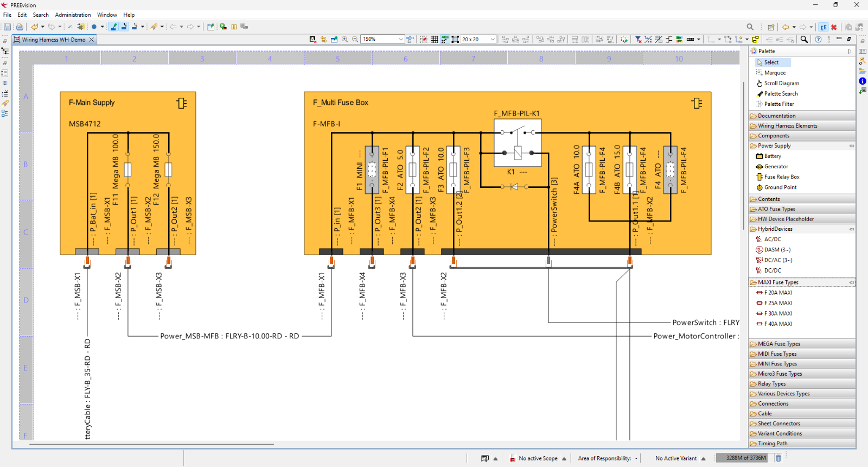The image size is (868, 467).
Task: Switch to Wiring Harness WH-Demo tab
Action: [x=54, y=40]
